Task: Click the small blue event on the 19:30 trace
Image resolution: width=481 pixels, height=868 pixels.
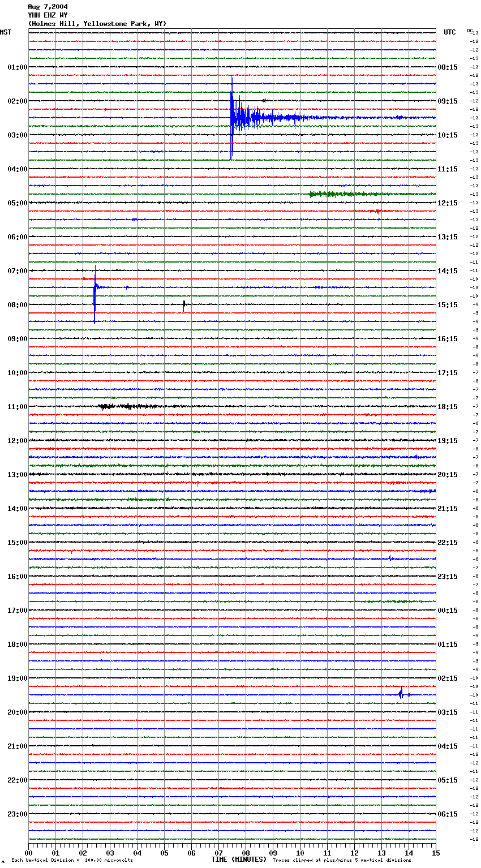Action: [401, 693]
